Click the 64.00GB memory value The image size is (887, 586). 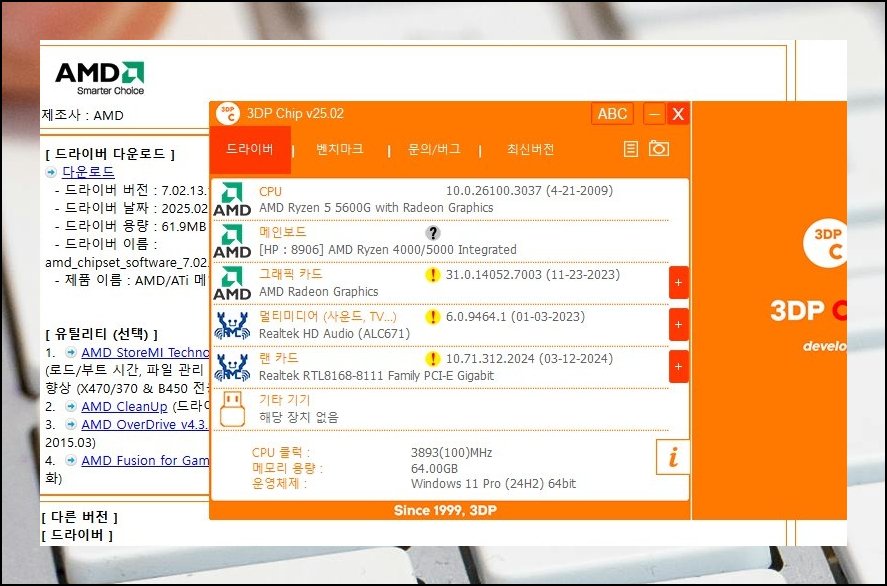pyautogui.click(x=434, y=468)
